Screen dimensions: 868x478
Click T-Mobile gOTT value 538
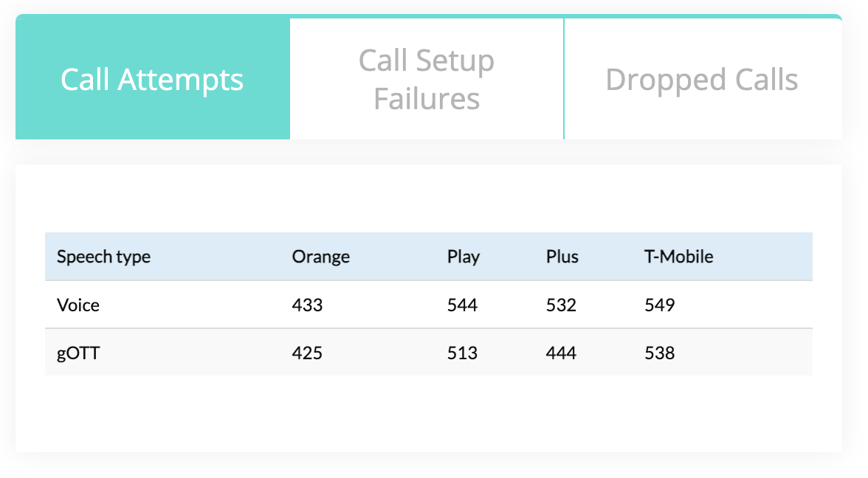pos(660,353)
